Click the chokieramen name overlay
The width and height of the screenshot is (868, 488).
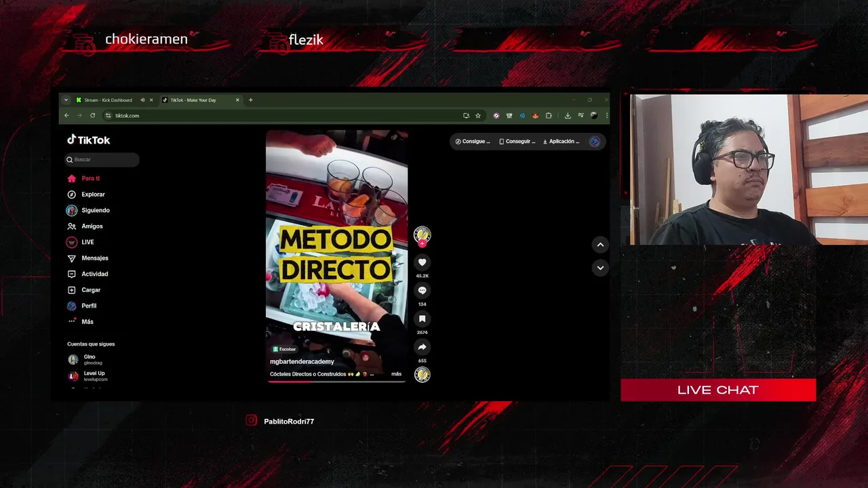(146, 39)
